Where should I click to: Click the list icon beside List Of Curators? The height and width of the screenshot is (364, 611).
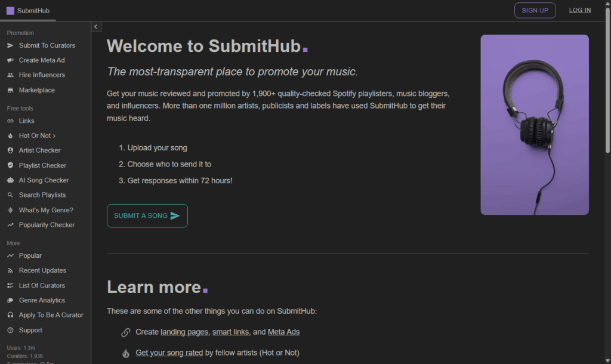10,286
